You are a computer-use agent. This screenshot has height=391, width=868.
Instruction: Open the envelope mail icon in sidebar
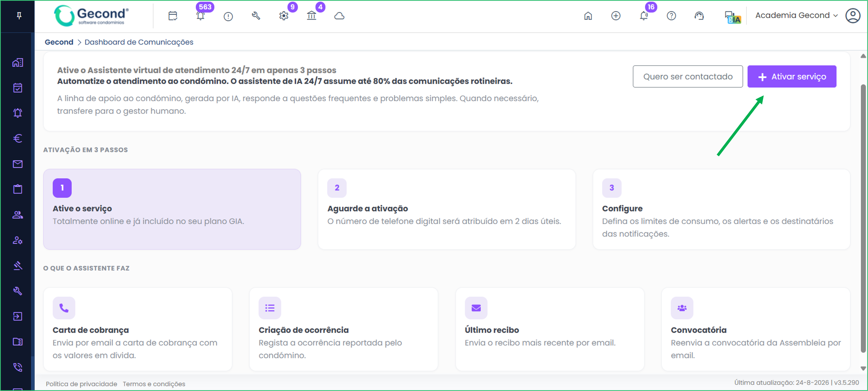pos(18,164)
